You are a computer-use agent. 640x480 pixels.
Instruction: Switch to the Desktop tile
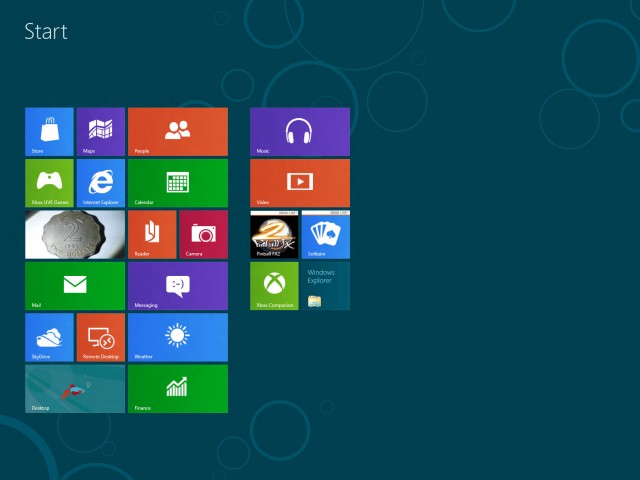75,389
